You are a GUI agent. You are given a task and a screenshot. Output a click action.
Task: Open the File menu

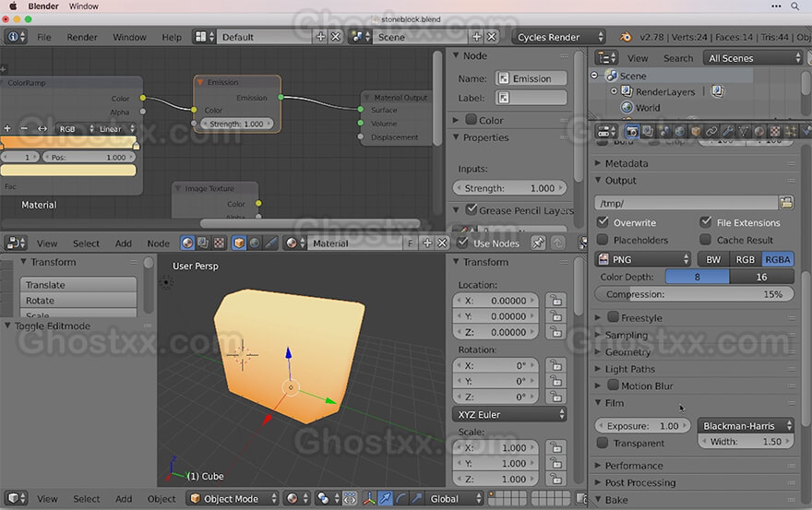44,37
